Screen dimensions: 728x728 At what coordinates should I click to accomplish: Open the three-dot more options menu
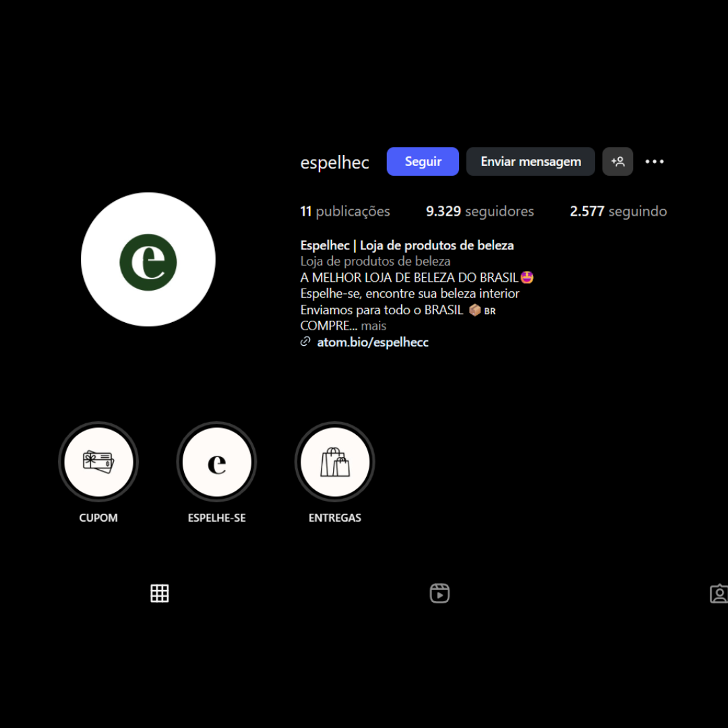coord(655,162)
